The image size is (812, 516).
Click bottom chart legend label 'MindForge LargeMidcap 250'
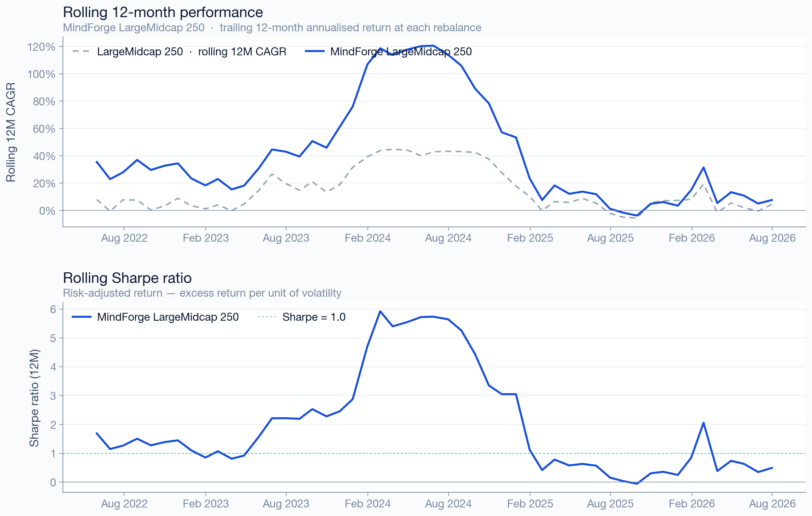(x=168, y=317)
